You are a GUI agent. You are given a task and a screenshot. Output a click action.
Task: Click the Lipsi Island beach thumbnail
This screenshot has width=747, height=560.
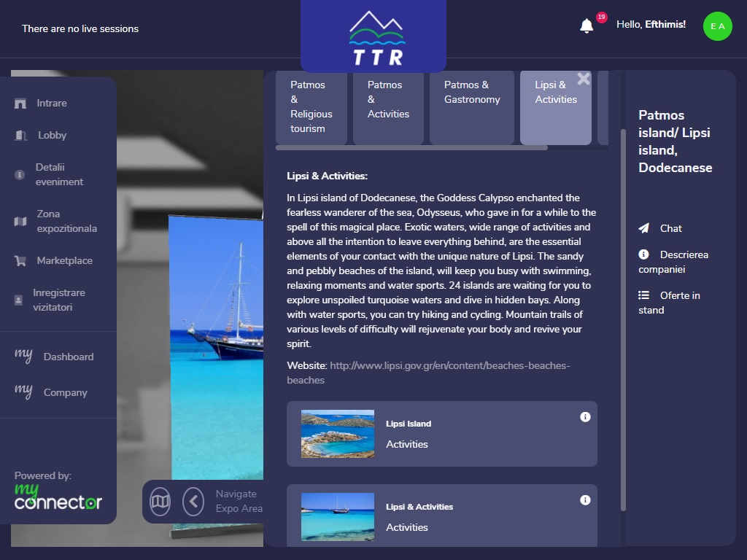point(338,434)
